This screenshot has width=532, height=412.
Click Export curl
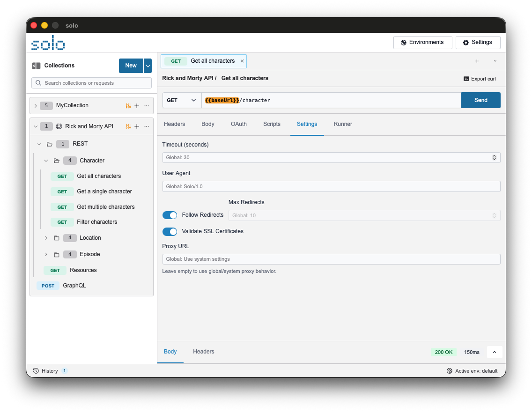click(480, 79)
